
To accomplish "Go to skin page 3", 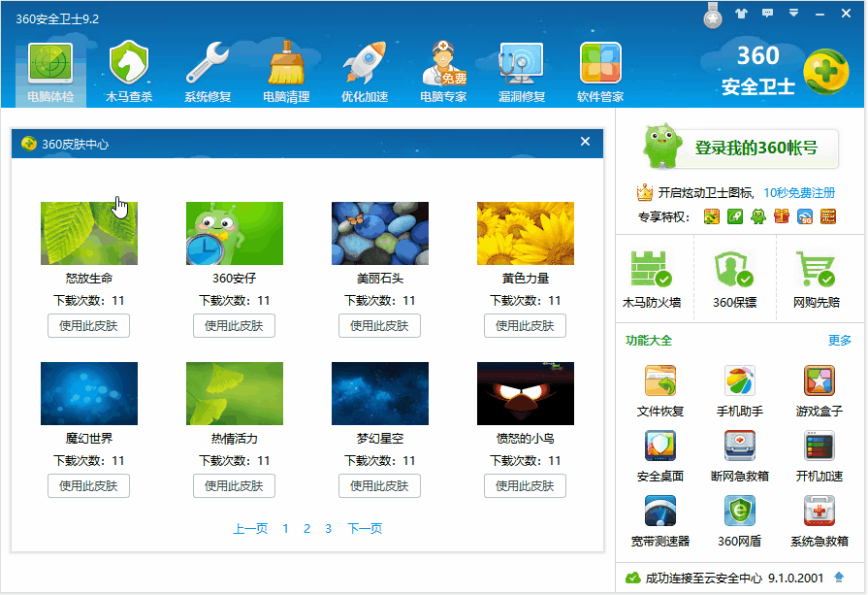I will pos(328,529).
